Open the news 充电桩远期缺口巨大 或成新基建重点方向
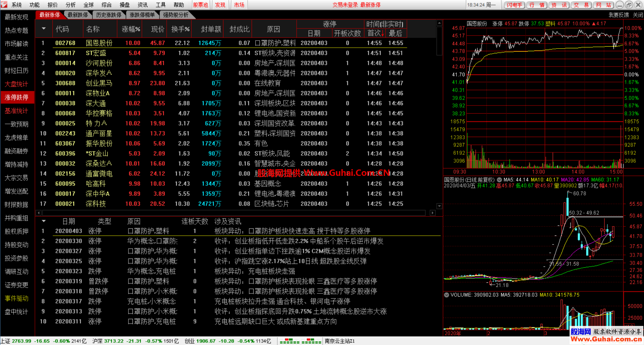Screen dimensions: 644x345 (276, 322)
